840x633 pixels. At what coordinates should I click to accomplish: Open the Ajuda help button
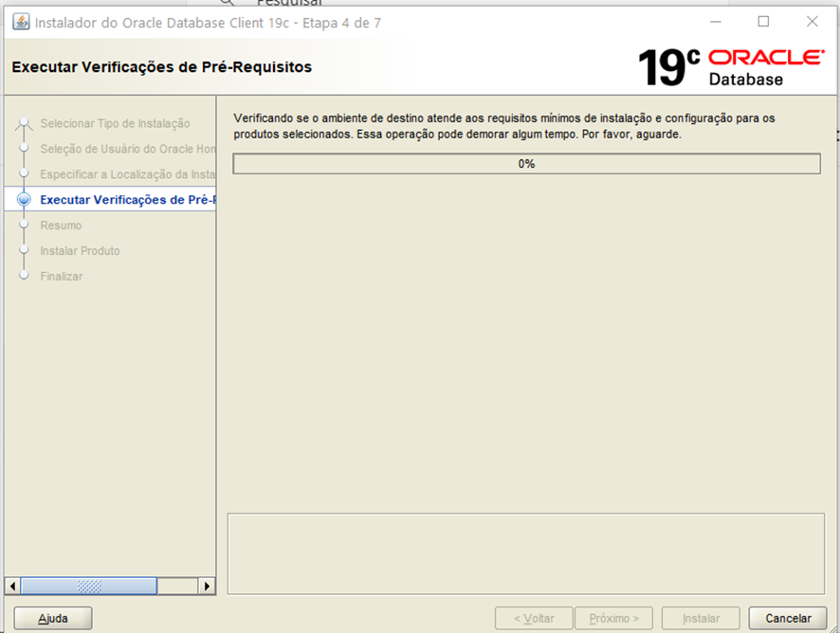[53, 618]
